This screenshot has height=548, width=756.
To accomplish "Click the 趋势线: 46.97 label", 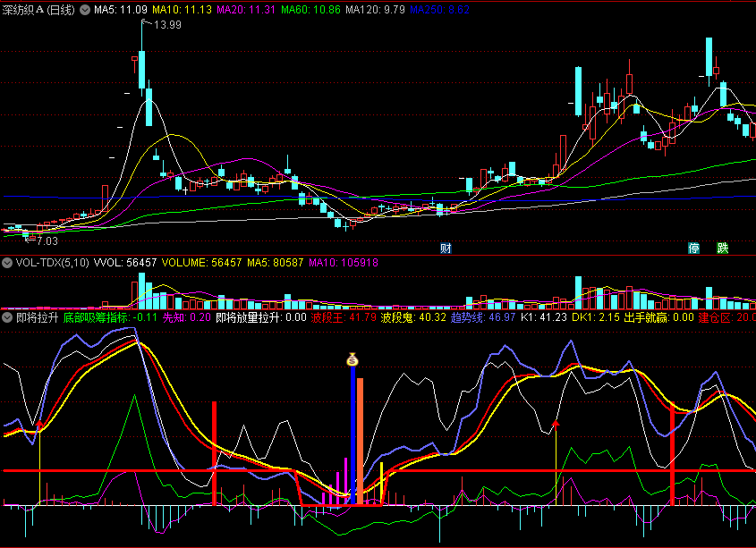I will coord(483,317).
